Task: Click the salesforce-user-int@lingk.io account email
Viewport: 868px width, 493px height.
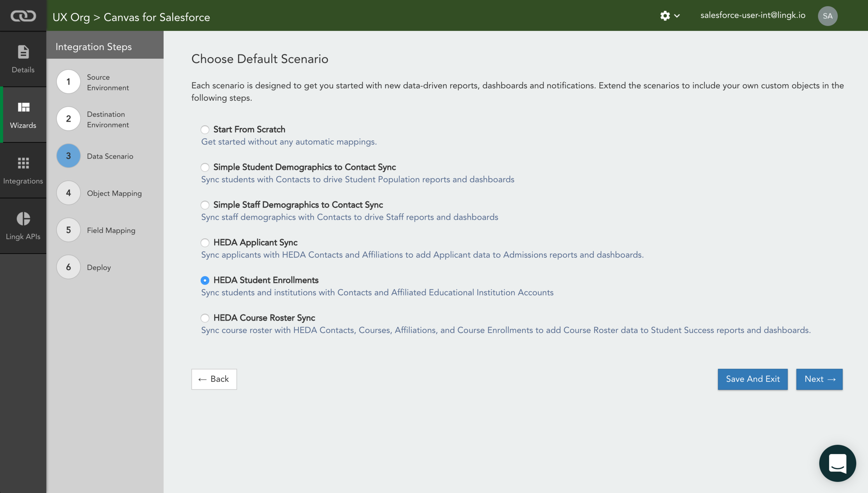Action: click(x=753, y=16)
